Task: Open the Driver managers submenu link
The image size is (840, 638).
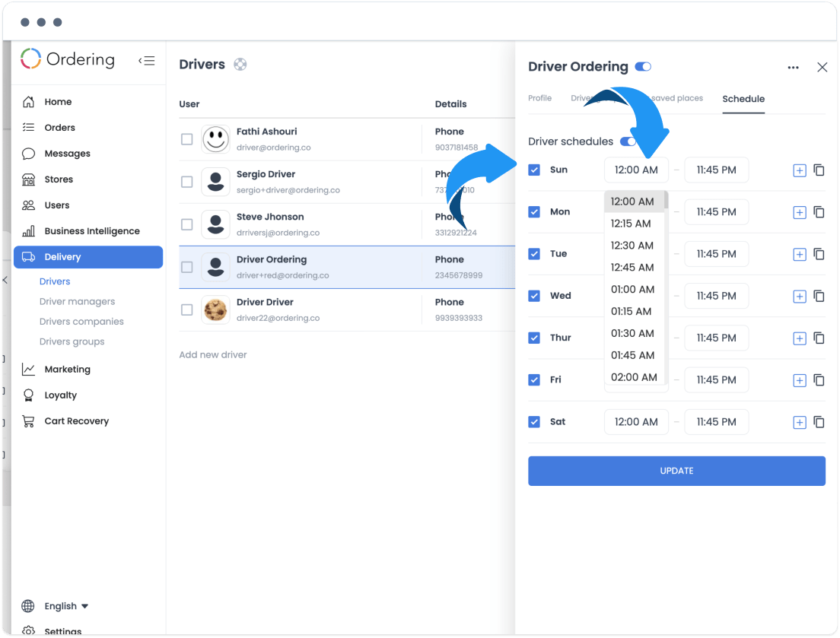Action: [x=77, y=301]
